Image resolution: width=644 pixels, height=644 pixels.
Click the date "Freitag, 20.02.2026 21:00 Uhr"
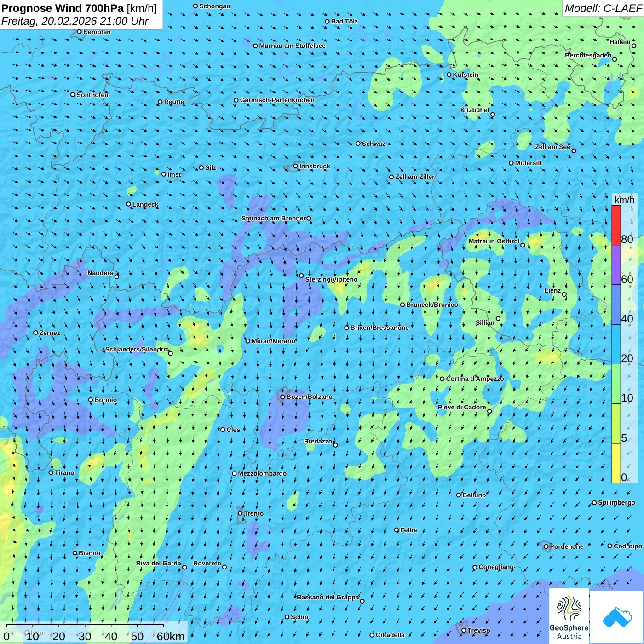(x=75, y=21)
